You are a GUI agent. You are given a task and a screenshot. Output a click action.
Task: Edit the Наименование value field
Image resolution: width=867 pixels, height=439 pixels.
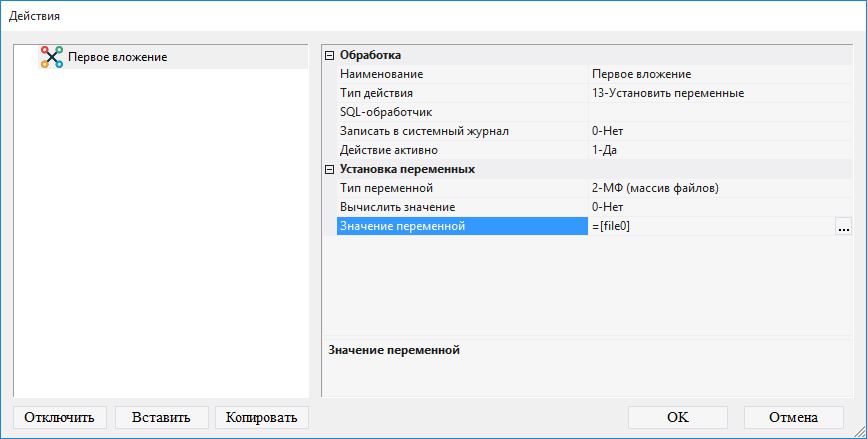[718, 75]
